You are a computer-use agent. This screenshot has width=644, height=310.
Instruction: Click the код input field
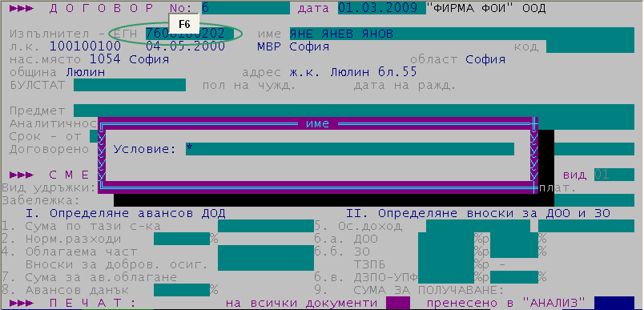pyautogui.click(x=590, y=46)
